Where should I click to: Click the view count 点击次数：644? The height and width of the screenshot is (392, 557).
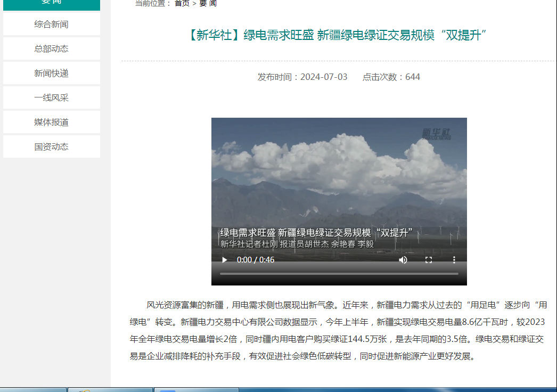391,77
